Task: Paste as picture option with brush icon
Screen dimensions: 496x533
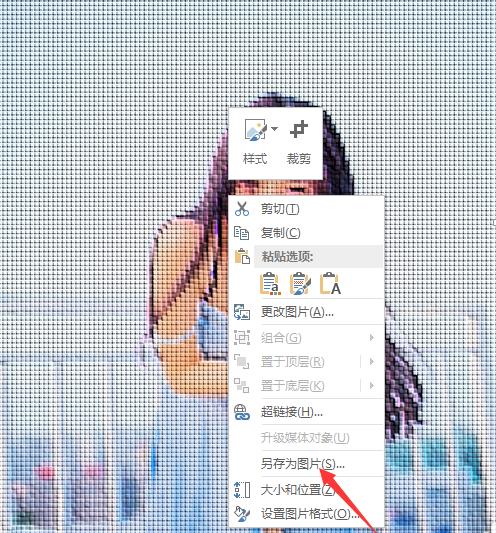Action: click(x=300, y=283)
